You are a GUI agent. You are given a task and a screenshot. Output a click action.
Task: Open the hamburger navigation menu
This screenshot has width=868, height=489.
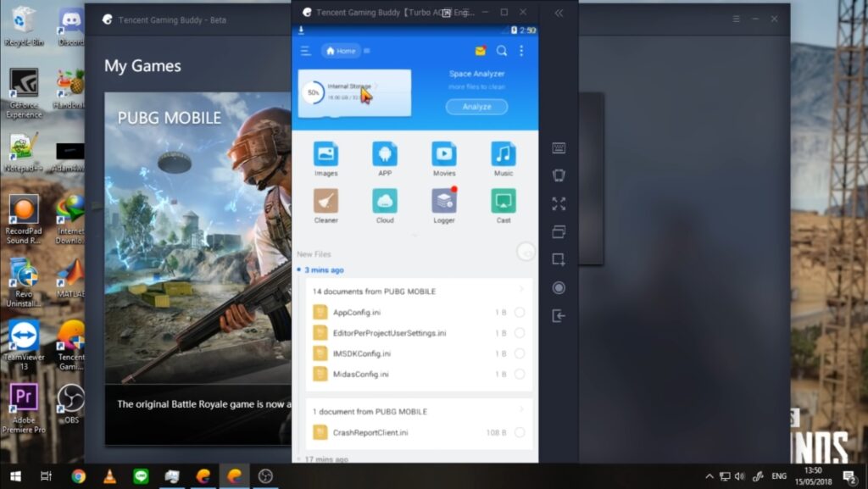pos(305,51)
